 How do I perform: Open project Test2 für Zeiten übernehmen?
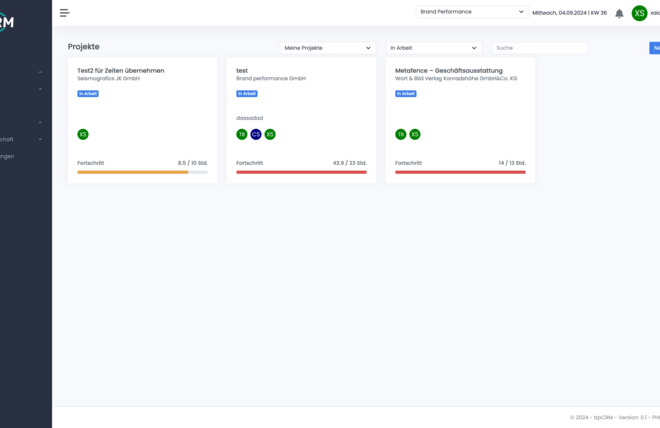click(121, 70)
